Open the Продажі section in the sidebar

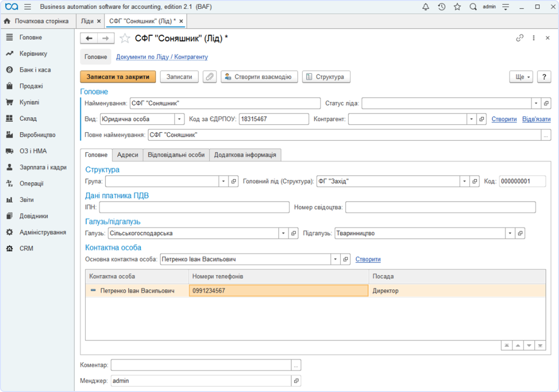(31, 86)
